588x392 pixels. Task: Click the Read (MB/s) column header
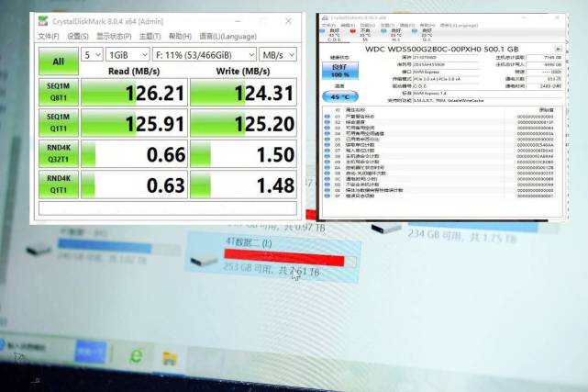(134, 71)
